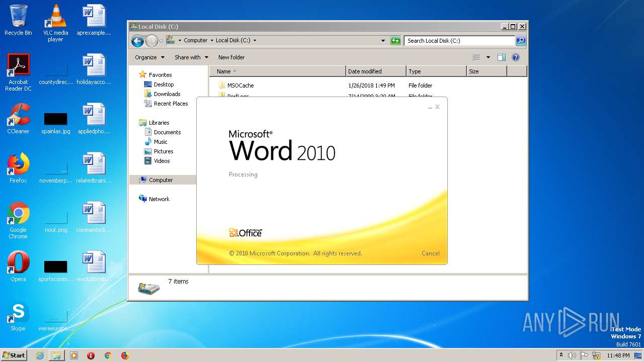
Task: Click the Search Local Disk (C:) field
Action: [x=459, y=41]
